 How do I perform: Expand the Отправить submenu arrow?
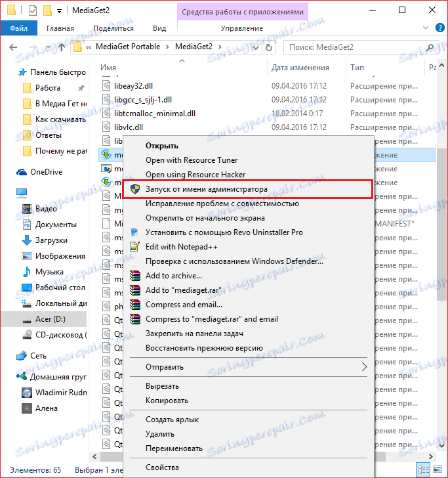pyautogui.click(x=364, y=367)
